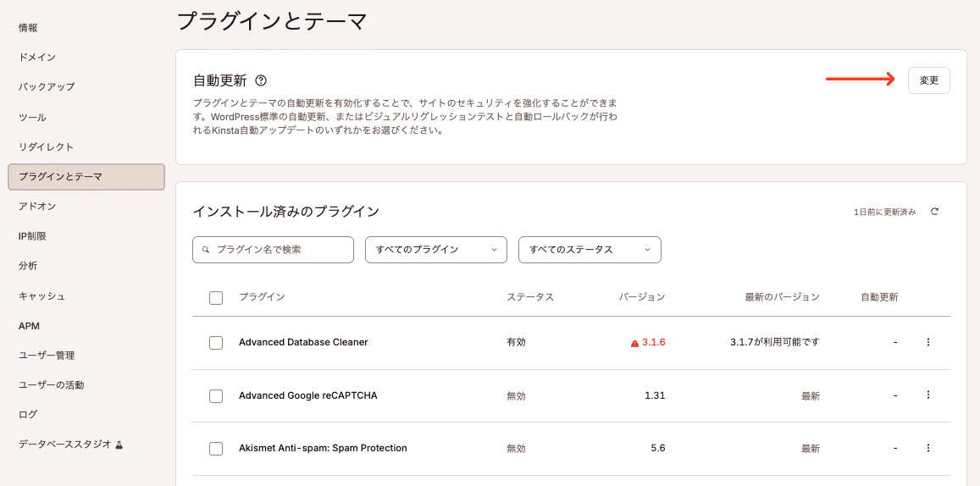Click the magnifier icon in the plugin search box
Screen dimensions: 980x486
(x=205, y=249)
